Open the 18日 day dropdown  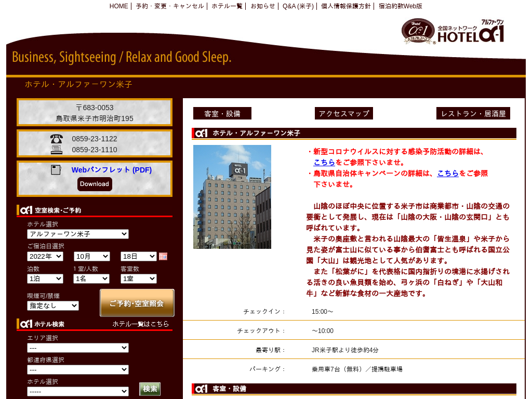[x=139, y=256]
